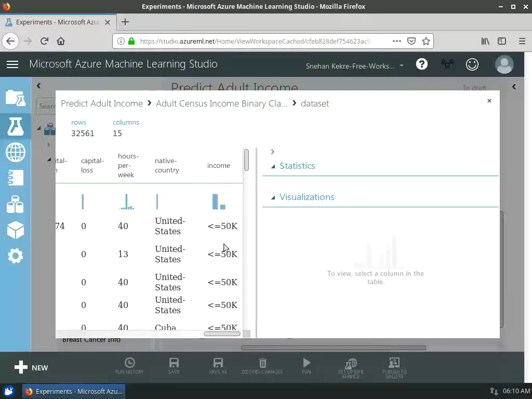
Task: Collapse the Visualizations section
Action: (273, 197)
